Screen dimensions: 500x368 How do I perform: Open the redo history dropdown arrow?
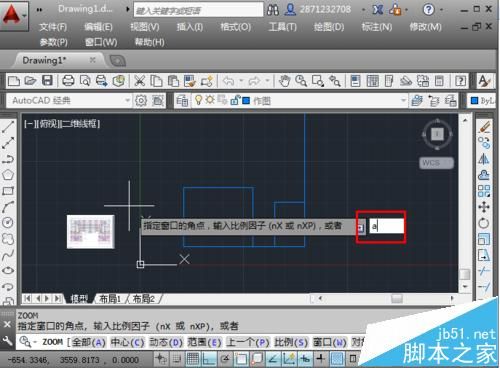267,81
